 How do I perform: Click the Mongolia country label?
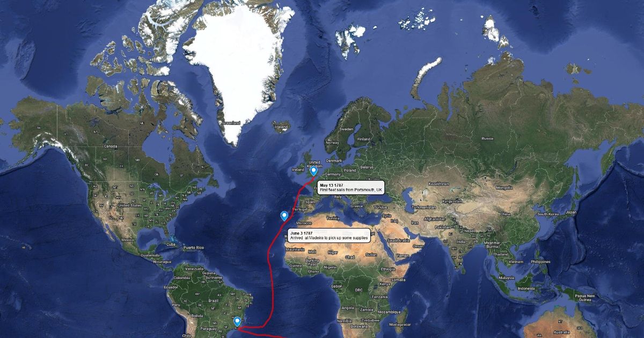tap(504, 188)
